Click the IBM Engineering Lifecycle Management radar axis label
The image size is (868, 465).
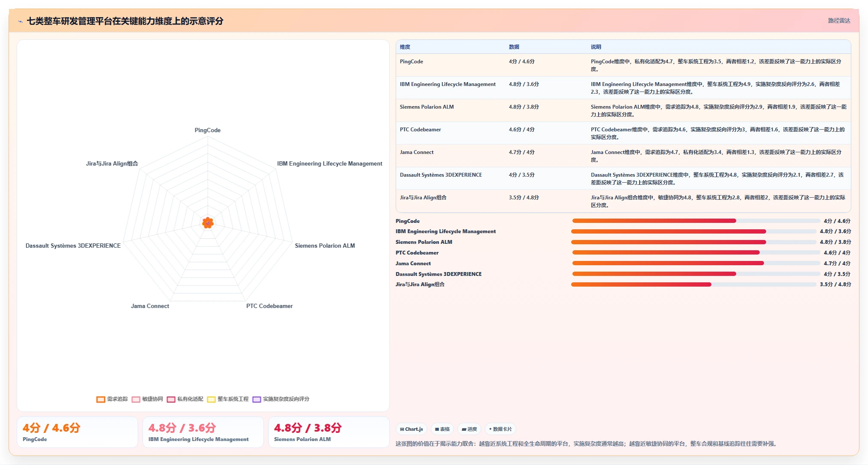[329, 163]
